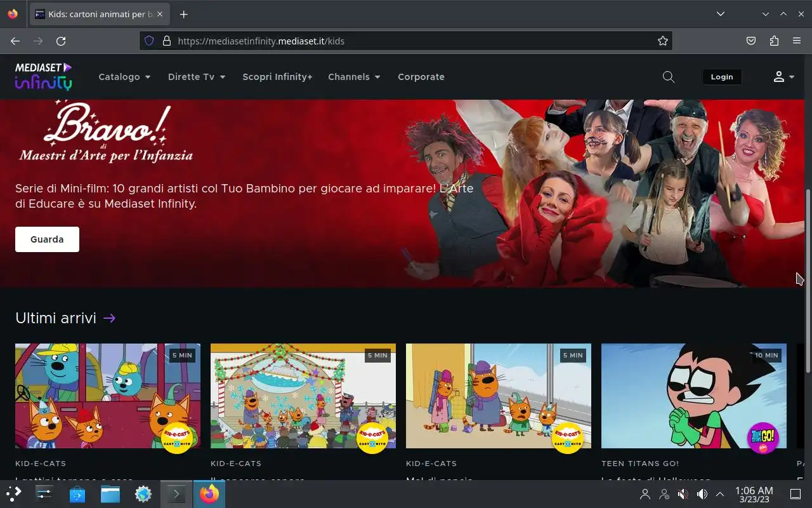Click the user icon in system tray
Screen dimensions: 812x508
click(645, 494)
